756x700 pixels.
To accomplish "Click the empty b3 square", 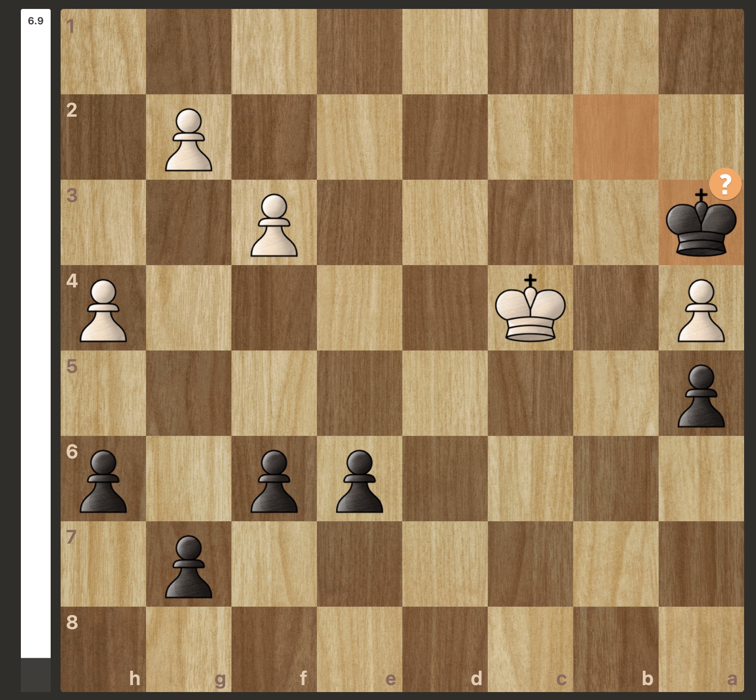I will pyautogui.click(x=616, y=222).
